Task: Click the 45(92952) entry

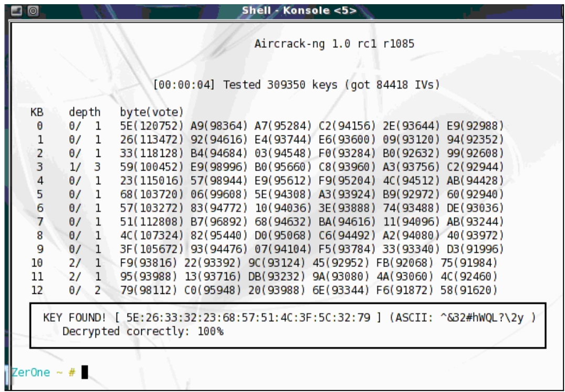Action: coord(341,263)
